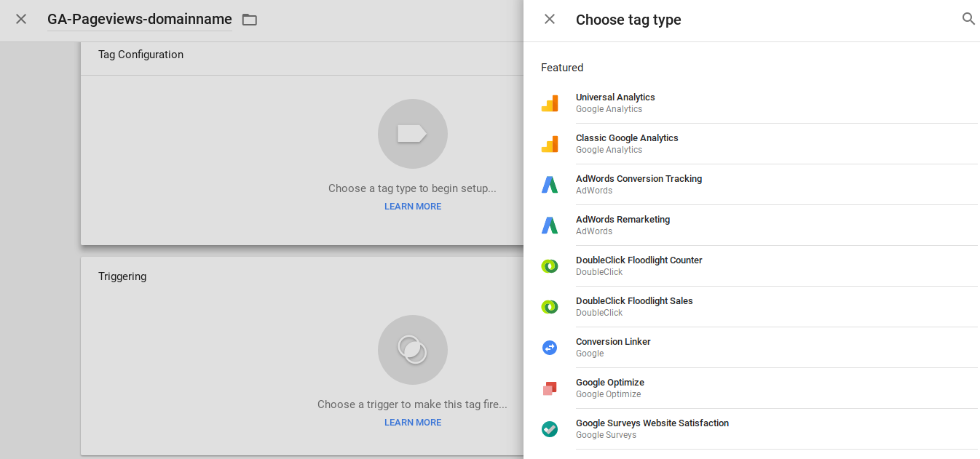The width and height of the screenshot is (980, 459).
Task: Click the AdWords Conversion Tracking icon
Action: coord(550,185)
